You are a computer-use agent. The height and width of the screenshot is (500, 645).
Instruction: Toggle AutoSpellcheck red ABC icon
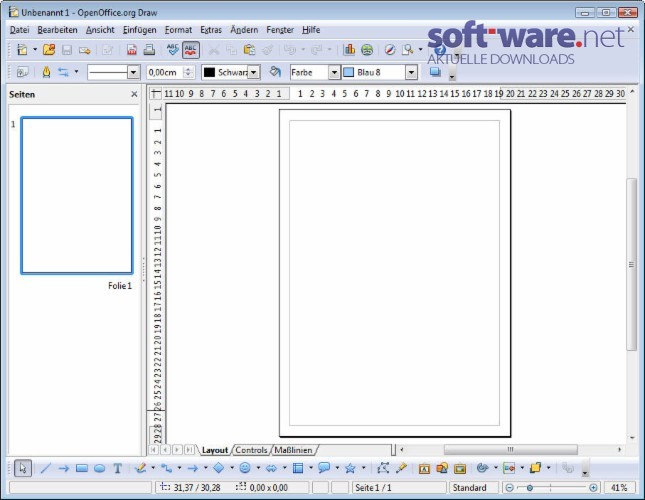[190, 50]
